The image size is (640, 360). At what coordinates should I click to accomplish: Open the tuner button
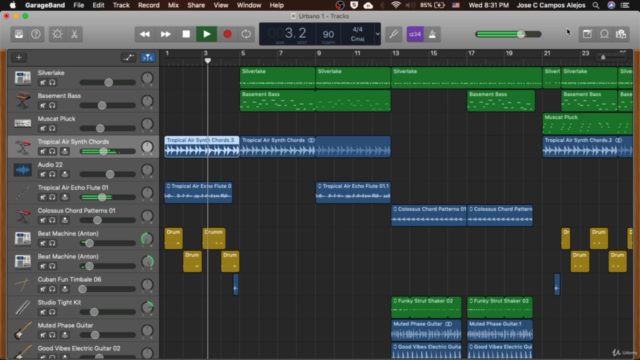[394, 34]
